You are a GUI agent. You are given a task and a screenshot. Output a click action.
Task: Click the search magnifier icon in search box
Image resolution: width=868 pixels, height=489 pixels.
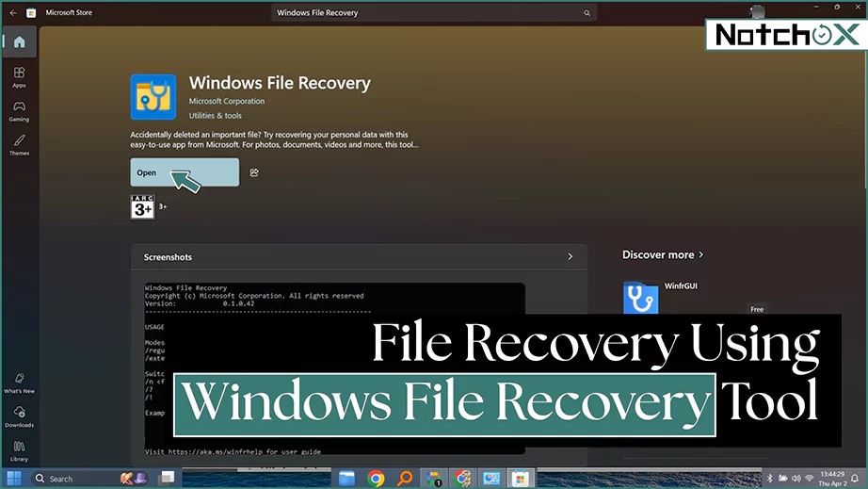point(587,13)
